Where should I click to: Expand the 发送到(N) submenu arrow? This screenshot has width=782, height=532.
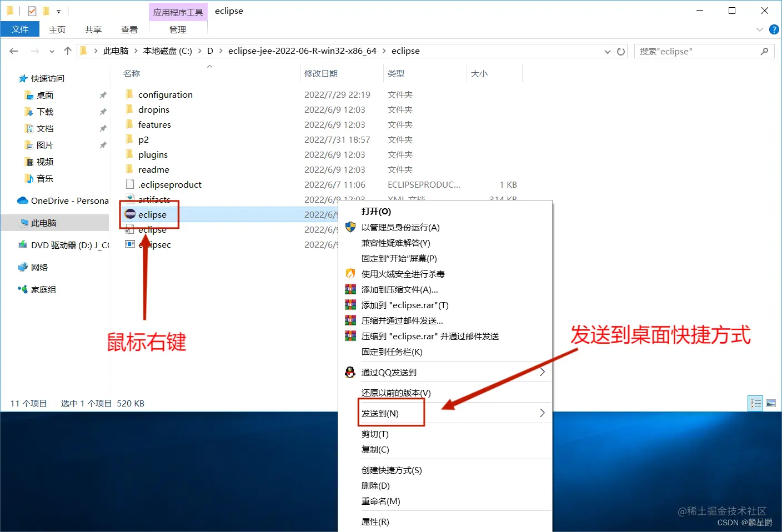pyautogui.click(x=543, y=413)
